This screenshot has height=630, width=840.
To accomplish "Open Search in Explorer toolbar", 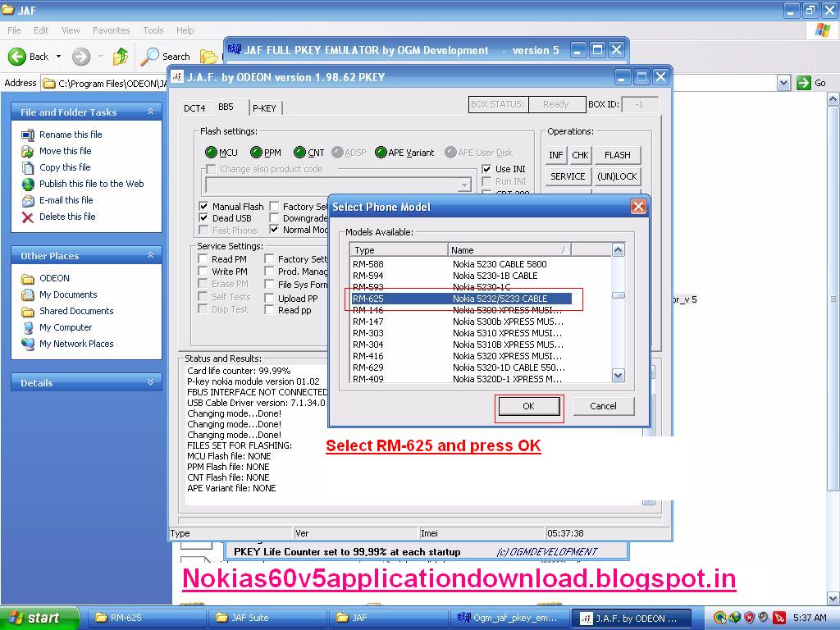I will 166,57.
